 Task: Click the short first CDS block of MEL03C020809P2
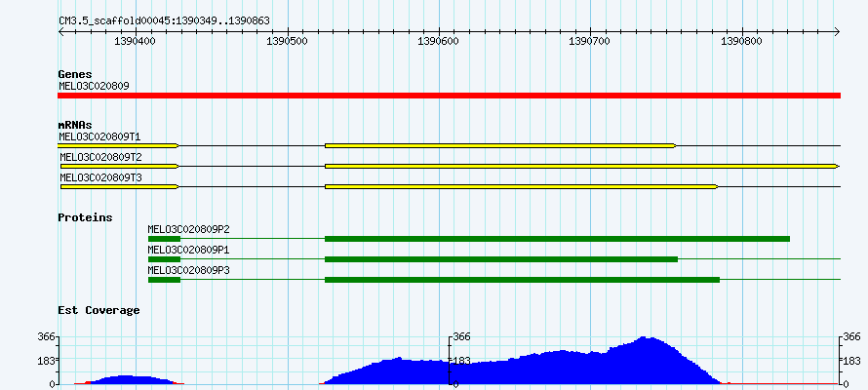tap(165, 239)
